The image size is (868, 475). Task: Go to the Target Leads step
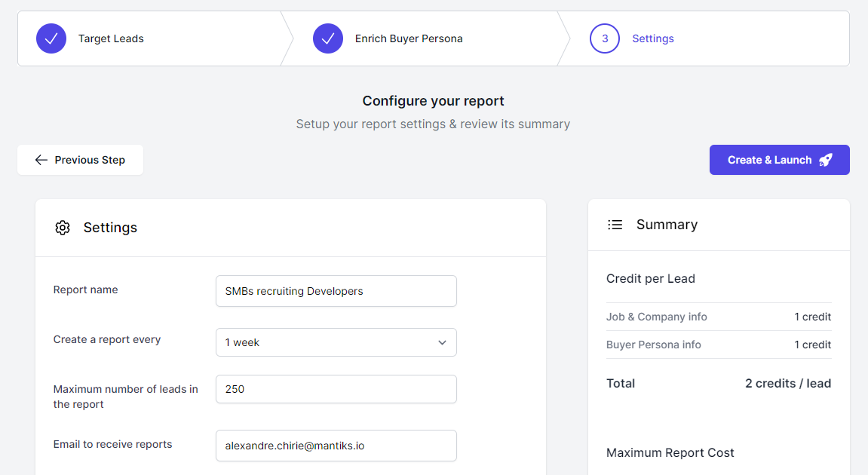(x=111, y=38)
